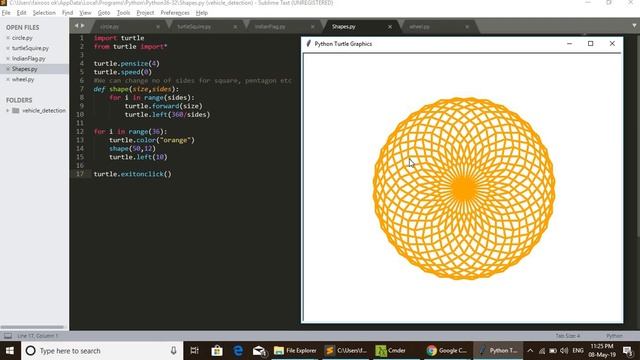640x360 pixels.
Task: Close the circle.py tab
Action: point(158,27)
